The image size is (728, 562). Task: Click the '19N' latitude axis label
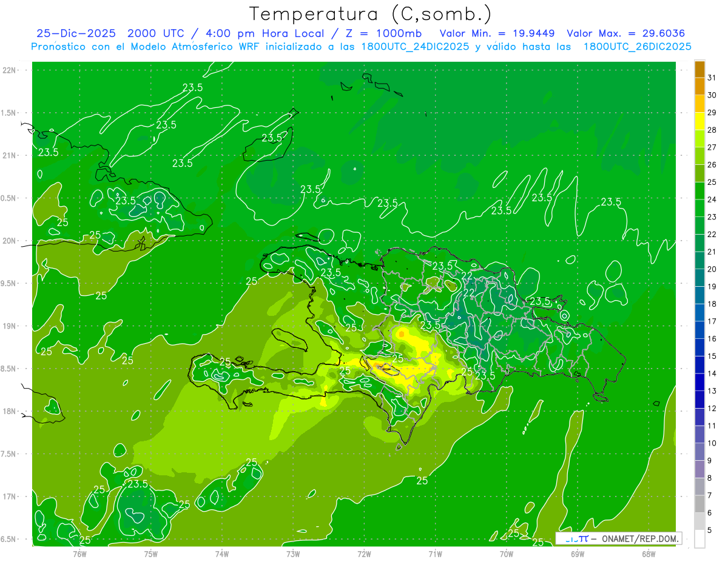click(9, 326)
